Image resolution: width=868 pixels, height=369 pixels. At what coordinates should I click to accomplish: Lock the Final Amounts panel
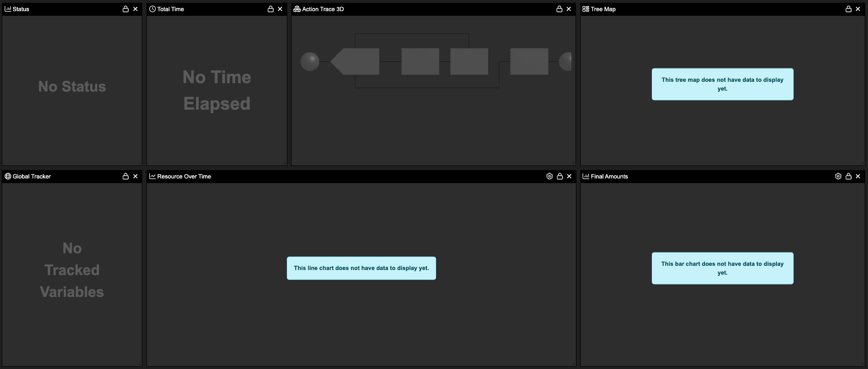click(848, 176)
